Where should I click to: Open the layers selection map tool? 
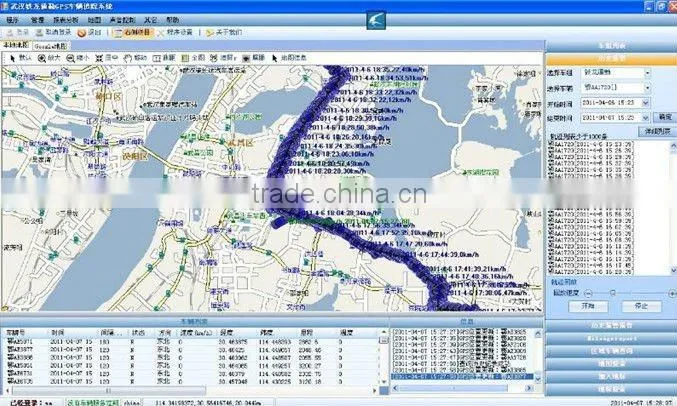coord(222,58)
